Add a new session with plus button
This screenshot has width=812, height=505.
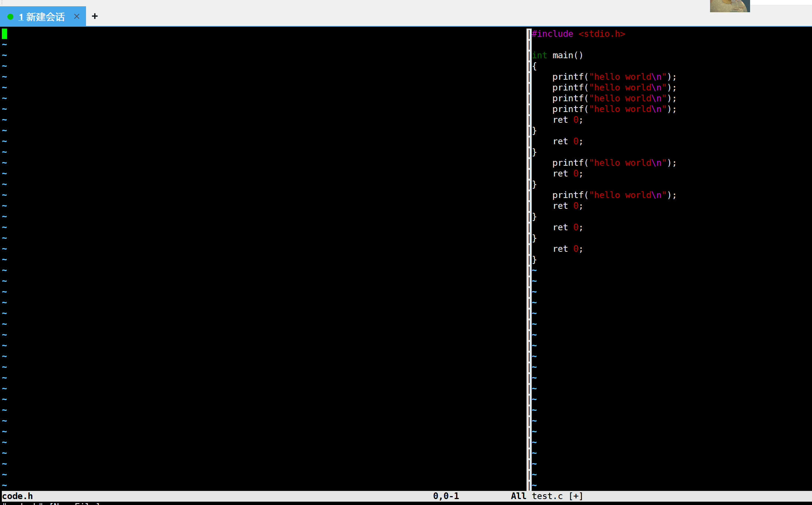pyautogui.click(x=95, y=16)
